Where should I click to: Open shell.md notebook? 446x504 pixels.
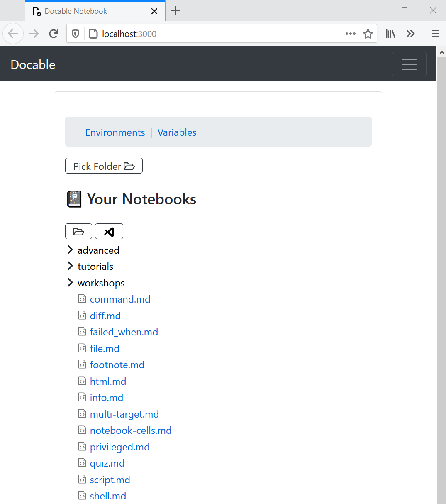(108, 496)
